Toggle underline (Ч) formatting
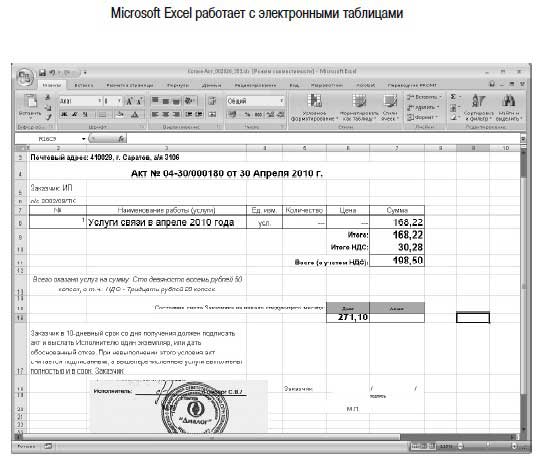 pos(85,114)
